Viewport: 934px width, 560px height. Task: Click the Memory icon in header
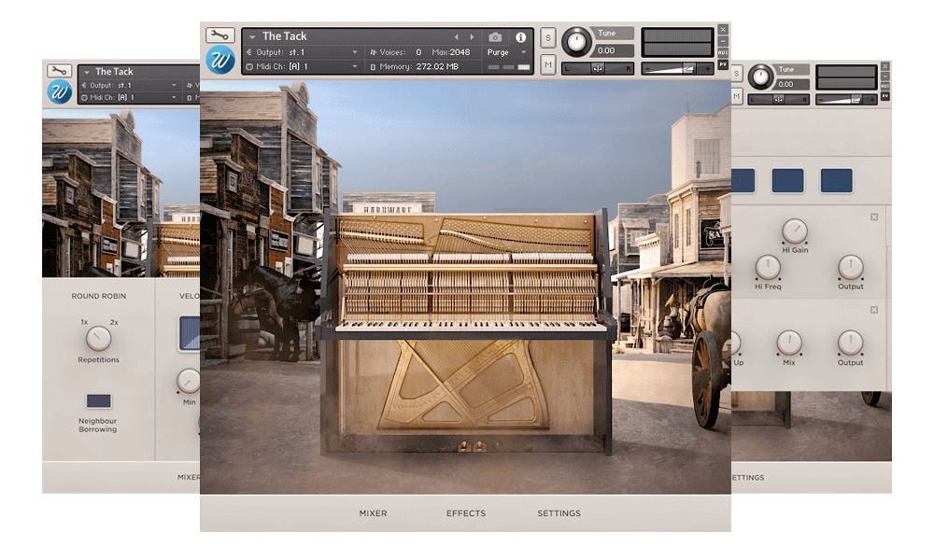pyautogui.click(x=374, y=66)
